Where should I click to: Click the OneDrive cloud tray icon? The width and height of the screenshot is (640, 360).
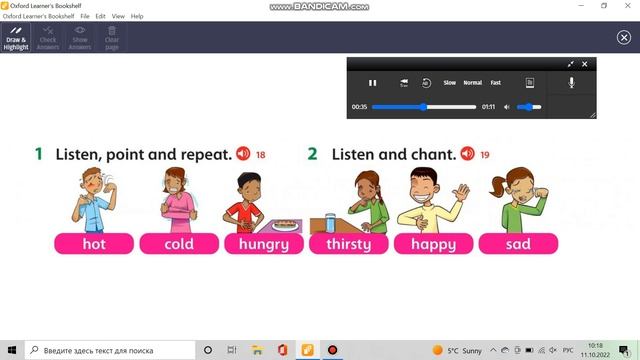505,350
